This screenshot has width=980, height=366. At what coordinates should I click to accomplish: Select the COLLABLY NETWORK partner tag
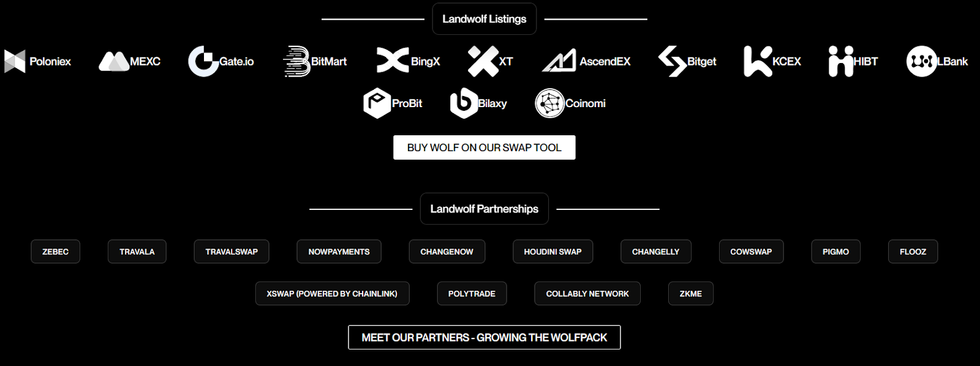pyautogui.click(x=587, y=294)
